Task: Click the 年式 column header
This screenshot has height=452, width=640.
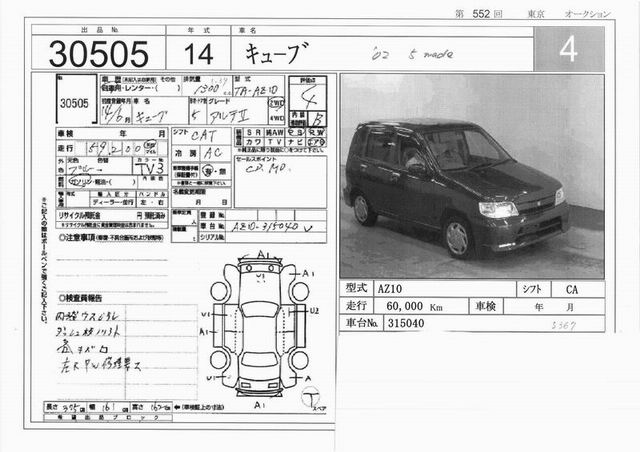Action: 198,30
